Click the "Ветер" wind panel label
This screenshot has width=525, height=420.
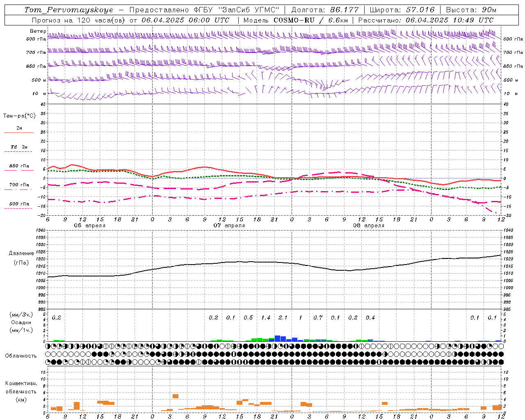click(38, 31)
